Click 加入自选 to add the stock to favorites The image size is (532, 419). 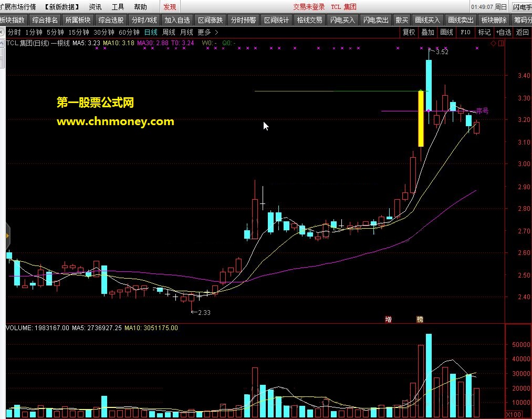pos(177,20)
